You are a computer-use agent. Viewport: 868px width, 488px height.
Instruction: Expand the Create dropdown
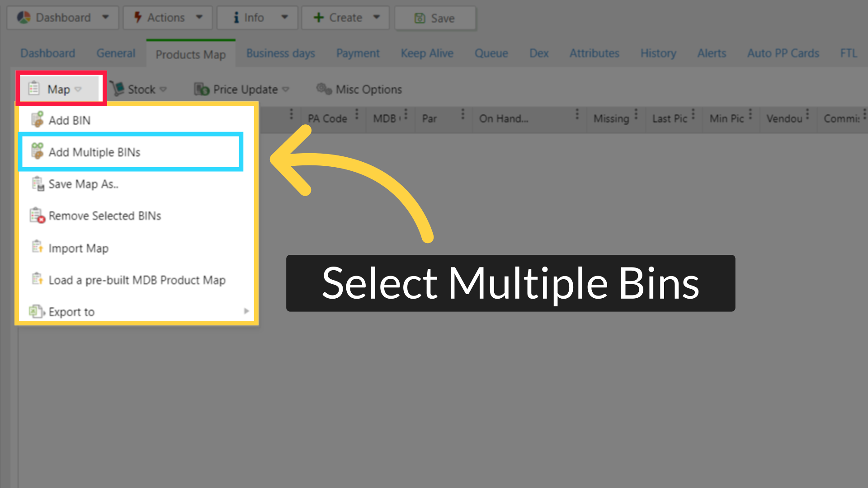[377, 18]
